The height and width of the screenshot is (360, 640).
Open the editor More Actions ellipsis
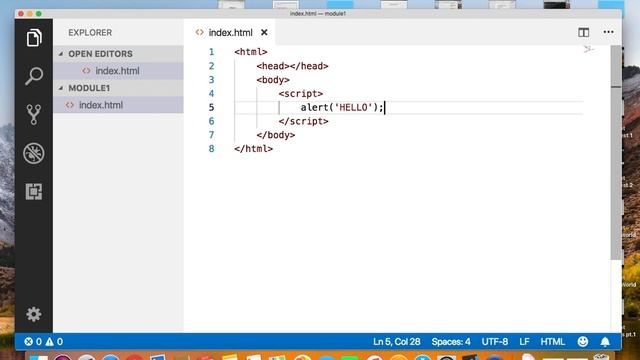[609, 32]
